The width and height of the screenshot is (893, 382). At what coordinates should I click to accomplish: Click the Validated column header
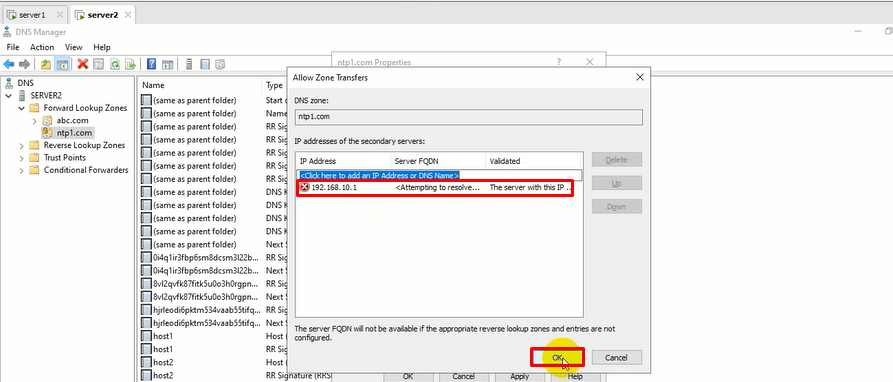tap(534, 161)
